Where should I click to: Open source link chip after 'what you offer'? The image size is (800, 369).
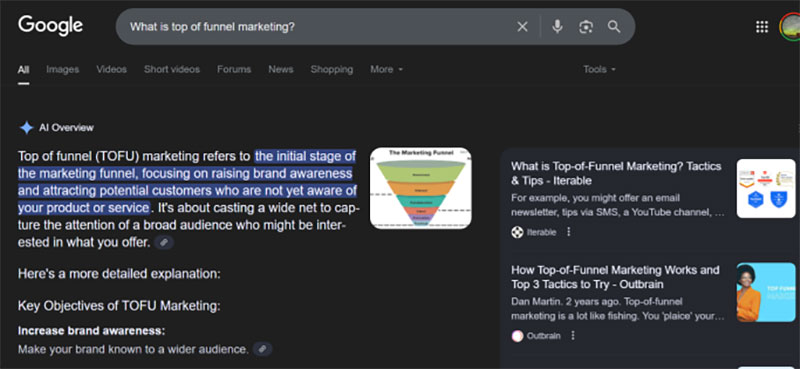click(x=164, y=242)
